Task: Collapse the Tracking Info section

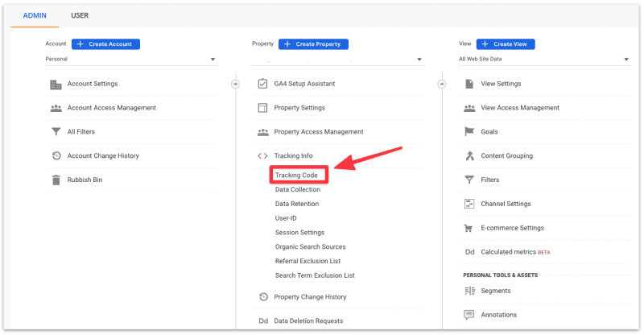Action: 294,155
